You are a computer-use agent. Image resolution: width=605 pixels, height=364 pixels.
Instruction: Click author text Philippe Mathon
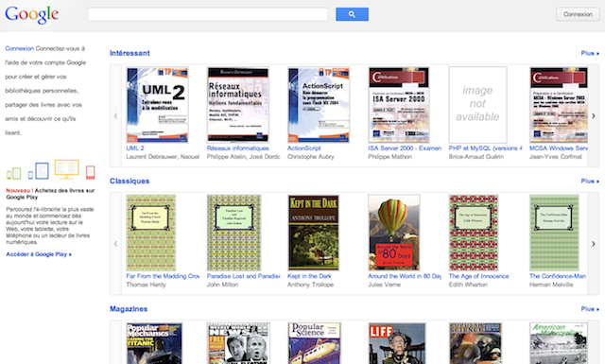[390, 157]
